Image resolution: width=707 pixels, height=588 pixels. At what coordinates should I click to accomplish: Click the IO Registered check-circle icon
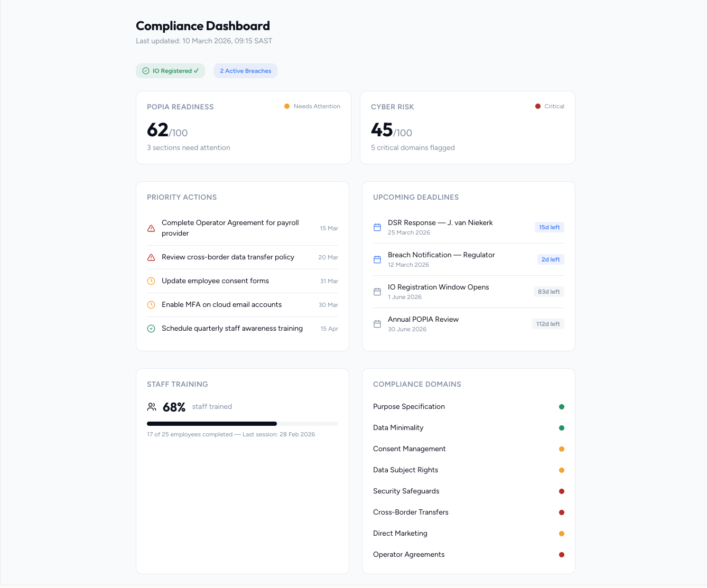click(146, 71)
